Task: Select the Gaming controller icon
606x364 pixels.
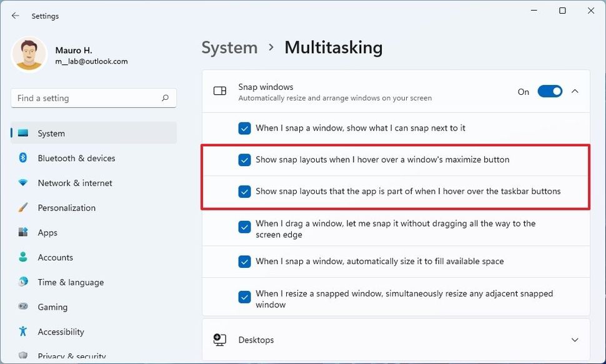Action: pyautogui.click(x=23, y=307)
